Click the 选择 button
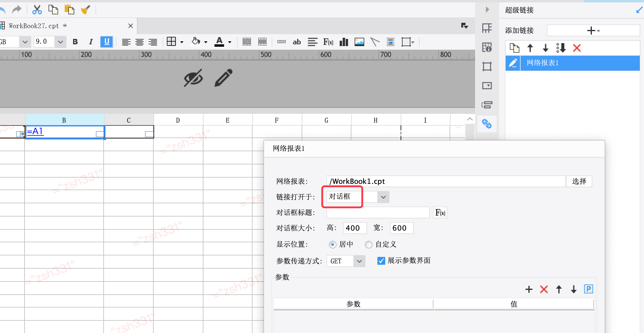 (x=579, y=181)
